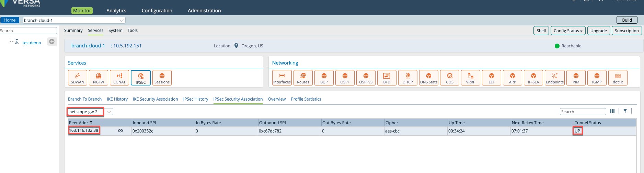Open the Config Status dropdown
This screenshot has width=644, height=173.
pos(568,31)
